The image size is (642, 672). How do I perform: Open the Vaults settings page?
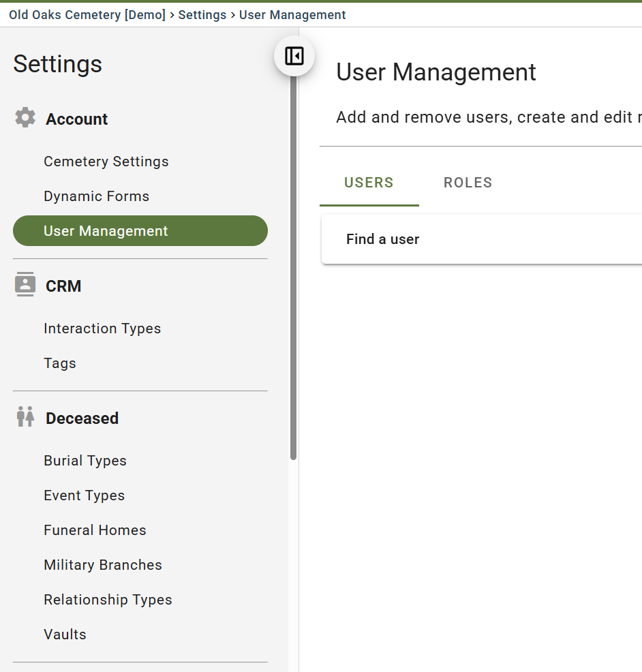pyautogui.click(x=65, y=635)
